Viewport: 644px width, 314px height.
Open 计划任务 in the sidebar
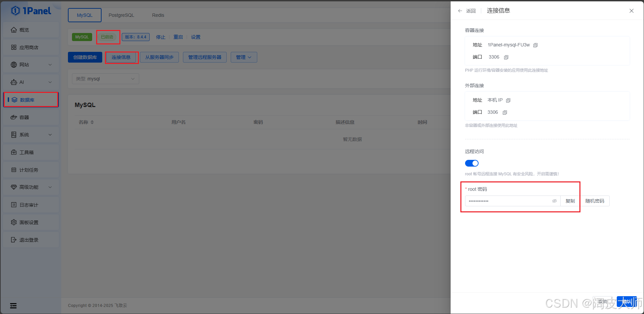click(31, 170)
